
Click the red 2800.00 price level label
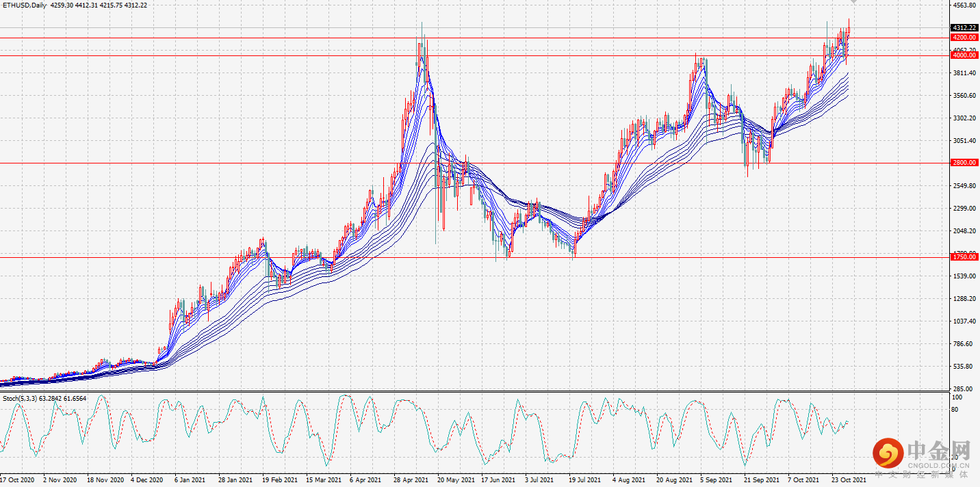tap(964, 163)
